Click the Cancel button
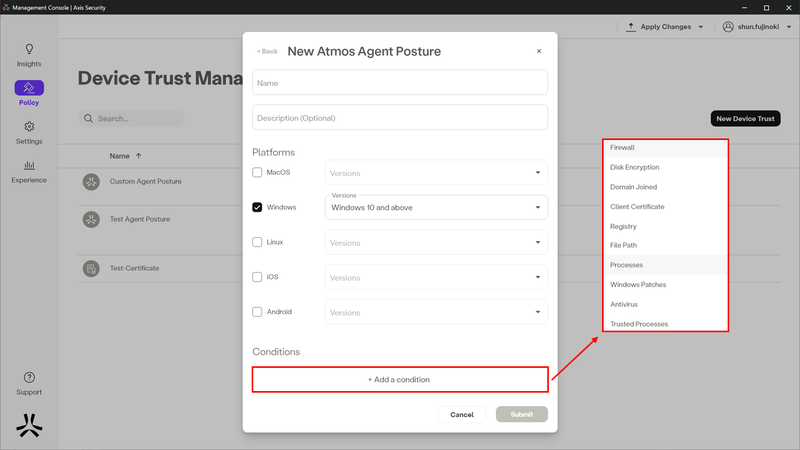The width and height of the screenshot is (800, 450). (x=462, y=414)
